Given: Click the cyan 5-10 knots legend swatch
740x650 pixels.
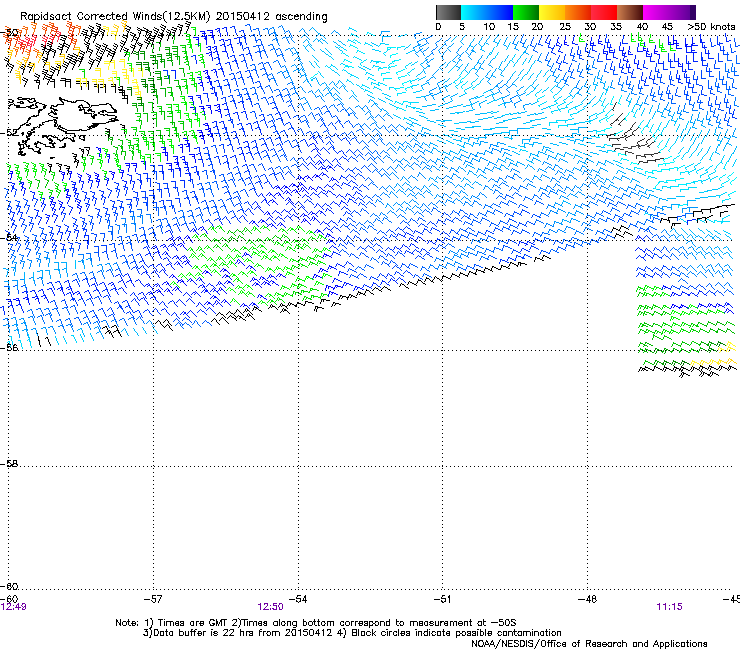Looking at the screenshot, I should point(474,12).
